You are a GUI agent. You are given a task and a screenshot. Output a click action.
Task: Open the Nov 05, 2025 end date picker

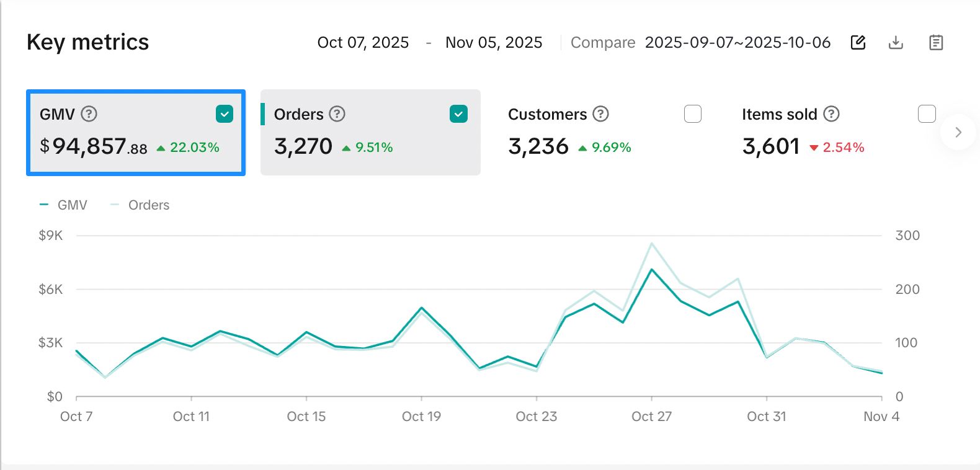pos(494,42)
